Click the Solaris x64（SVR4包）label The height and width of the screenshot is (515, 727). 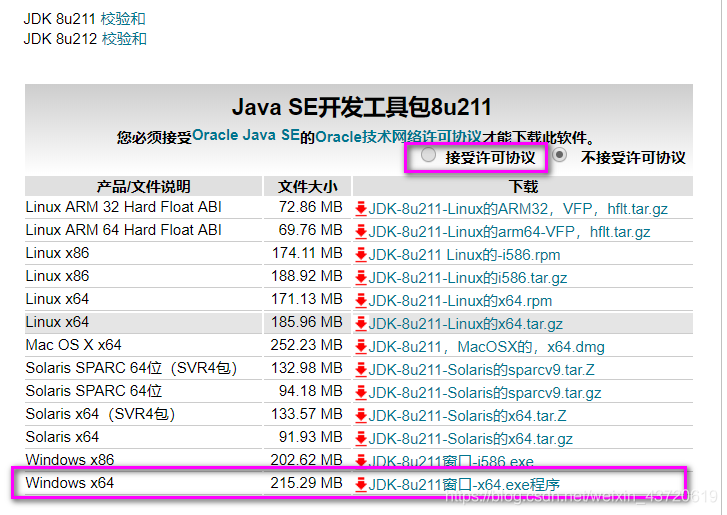101,414
